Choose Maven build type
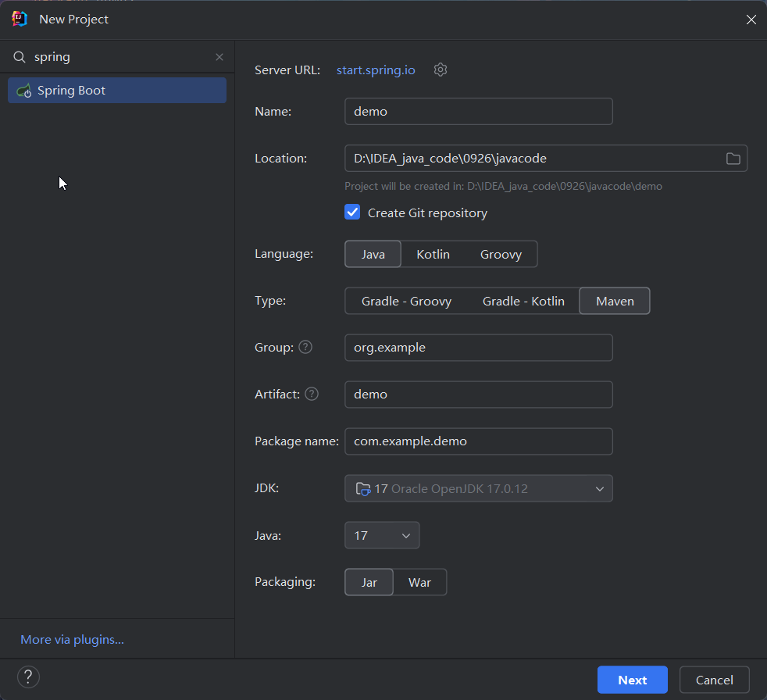767x700 pixels. point(615,302)
